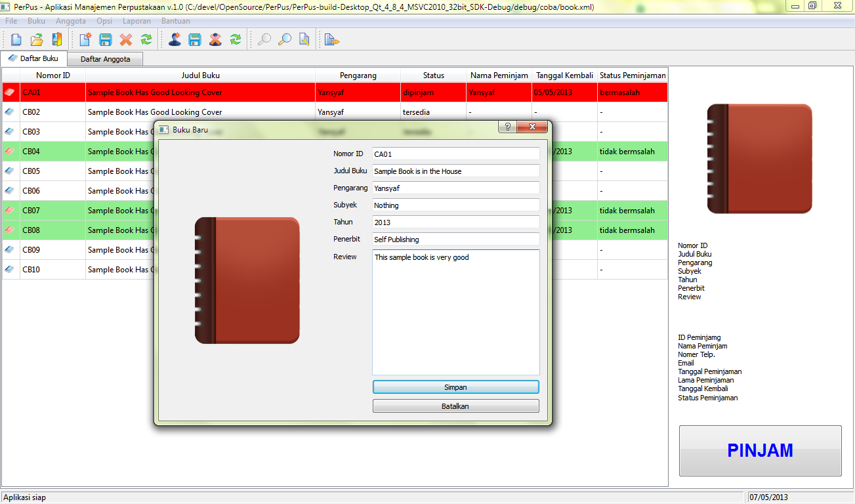Click the export report icon
The height and width of the screenshot is (504, 855).
click(x=332, y=40)
